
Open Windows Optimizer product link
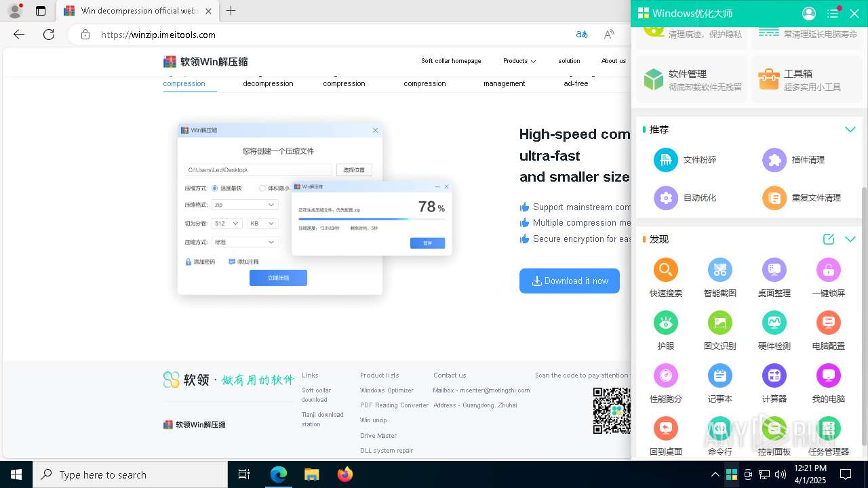pos(387,390)
